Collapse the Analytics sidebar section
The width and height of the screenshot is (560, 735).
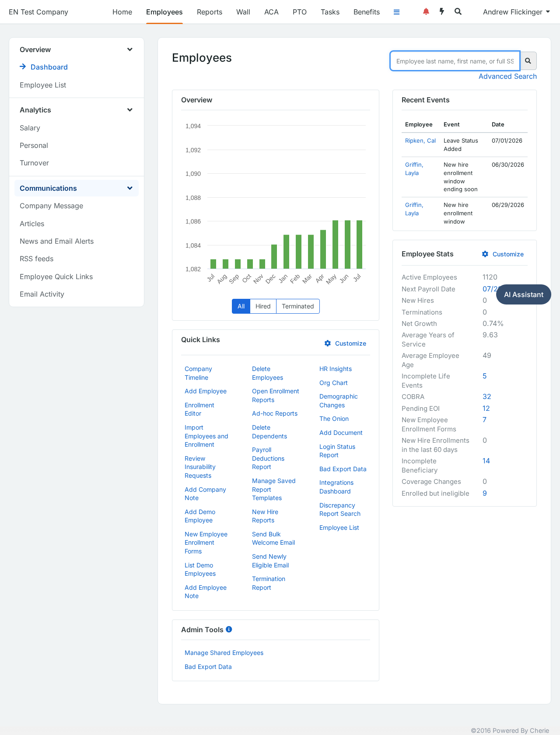click(129, 110)
